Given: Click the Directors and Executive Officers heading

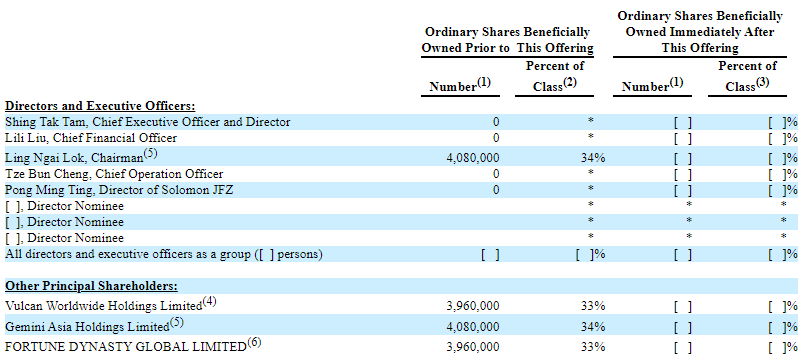Looking at the screenshot, I should click(x=100, y=106).
